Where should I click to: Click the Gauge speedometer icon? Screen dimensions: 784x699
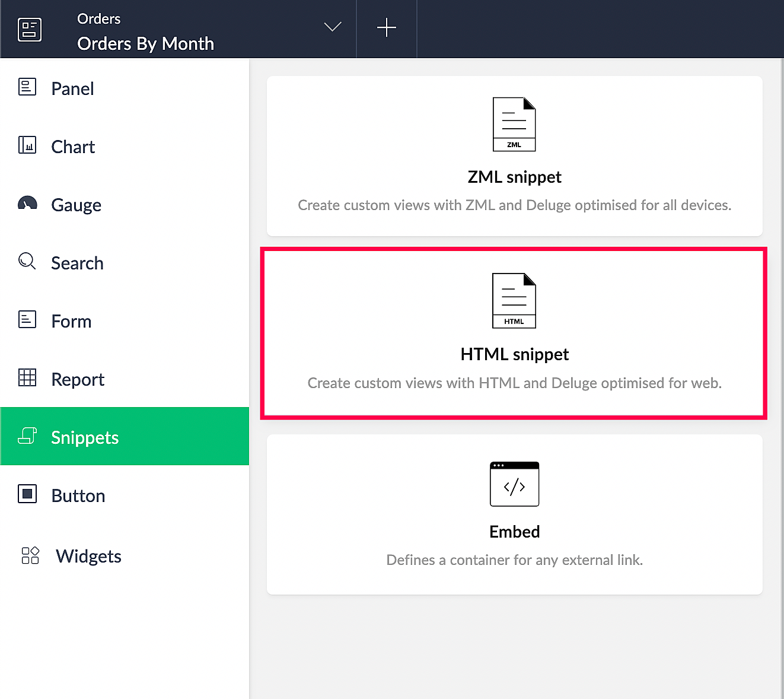[x=27, y=204]
